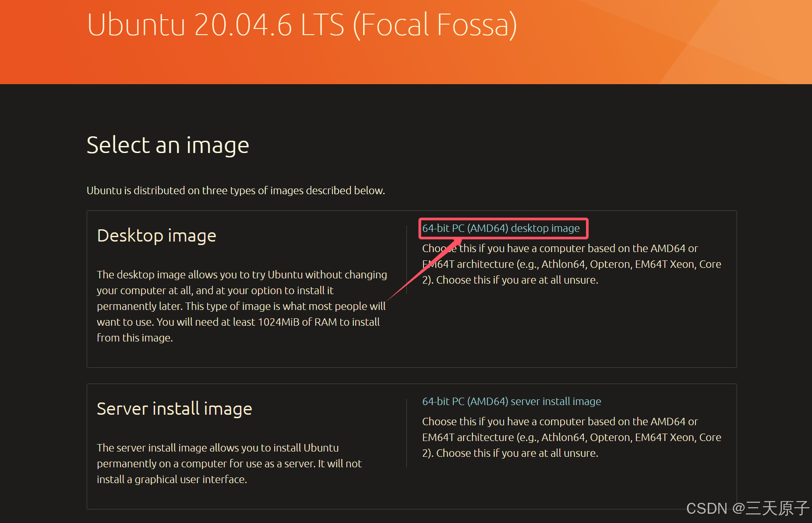The height and width of the screenshot is (523, 812).
Task: Select the server install image description paragraph
Action: pos(229,463)
